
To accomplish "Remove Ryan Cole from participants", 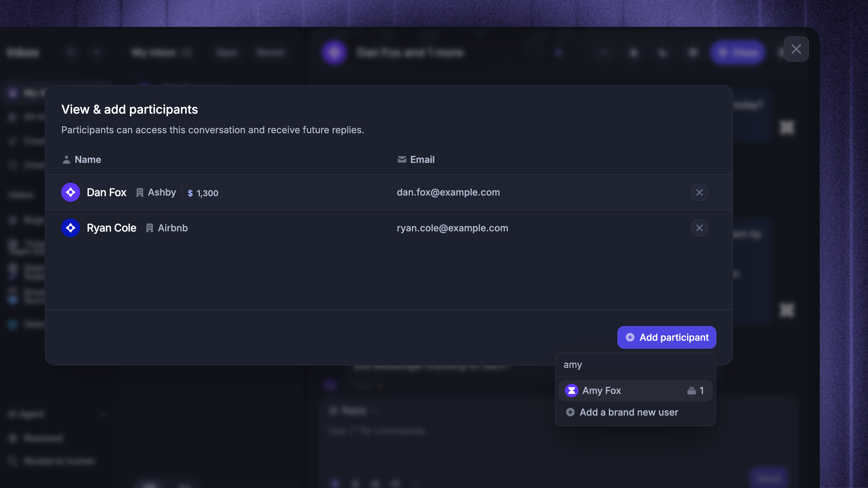I will 699,228.
